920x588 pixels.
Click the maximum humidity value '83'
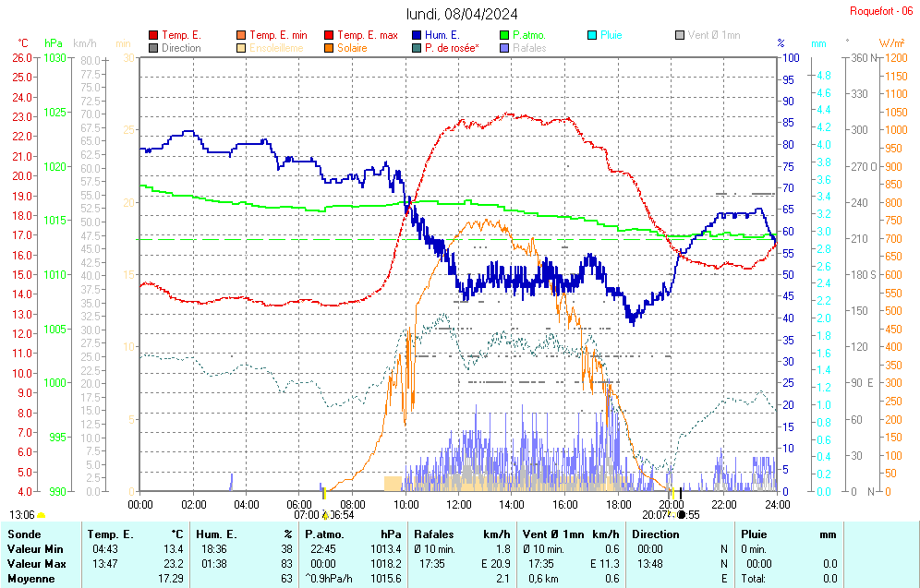click(286, 564)
